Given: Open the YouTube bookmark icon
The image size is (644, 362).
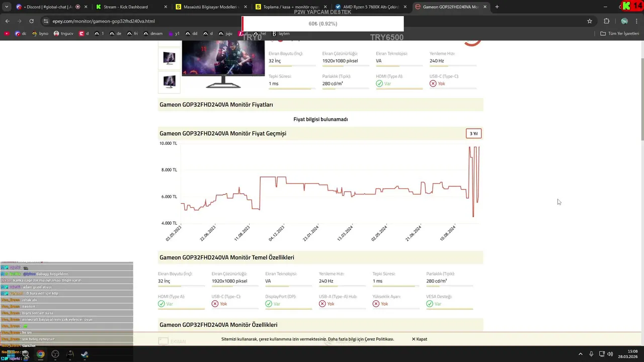Looking at the screenshot, I should [7, 34].
